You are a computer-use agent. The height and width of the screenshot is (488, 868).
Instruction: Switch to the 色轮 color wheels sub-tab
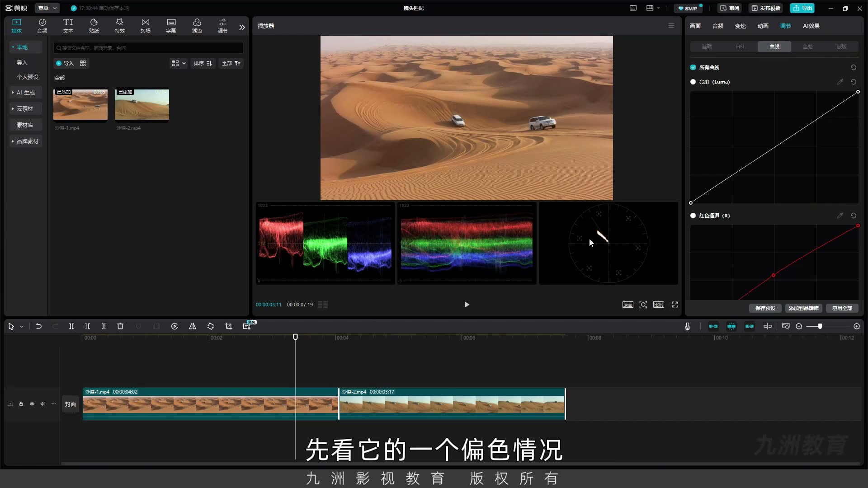pos(808,47)
